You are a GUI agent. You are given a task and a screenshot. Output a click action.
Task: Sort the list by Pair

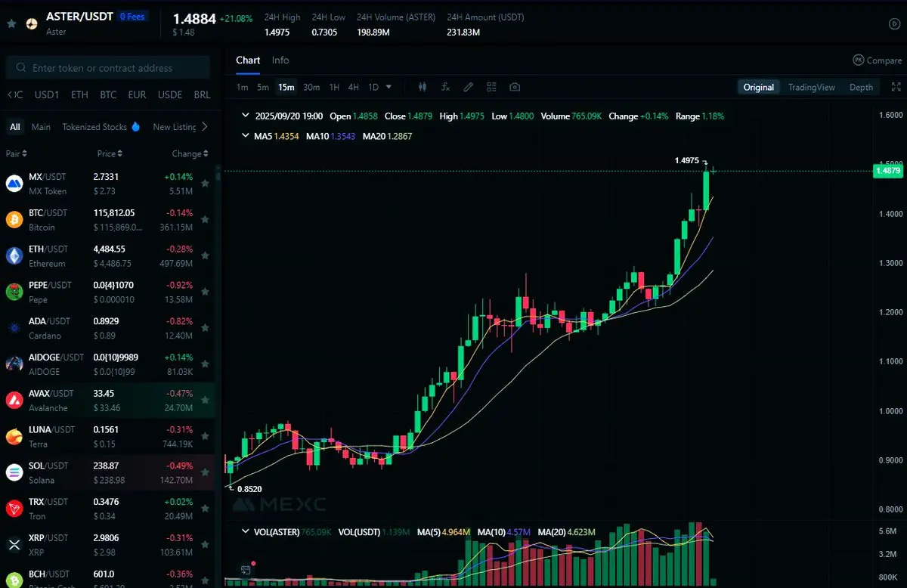pos(16,154)
